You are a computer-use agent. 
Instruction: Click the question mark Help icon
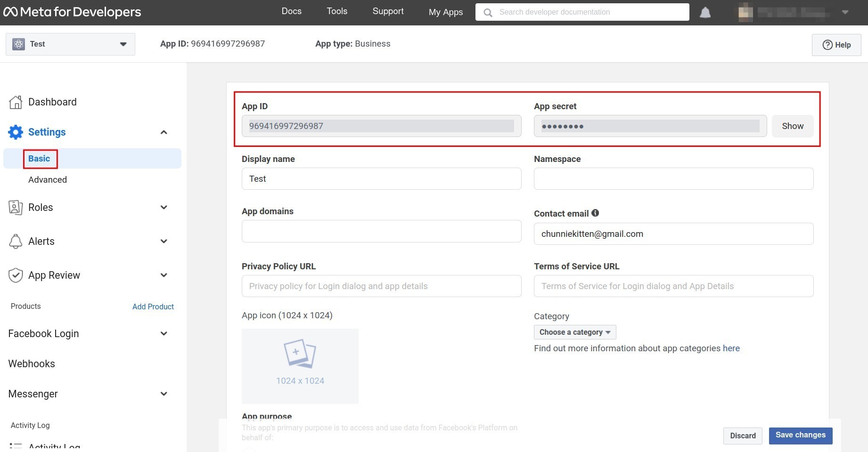point(827,45)
